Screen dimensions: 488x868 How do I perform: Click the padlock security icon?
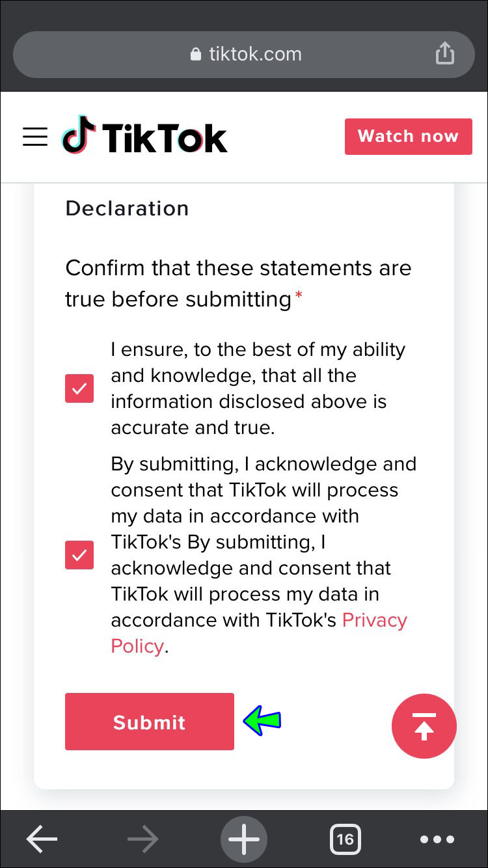click(195, 55)
